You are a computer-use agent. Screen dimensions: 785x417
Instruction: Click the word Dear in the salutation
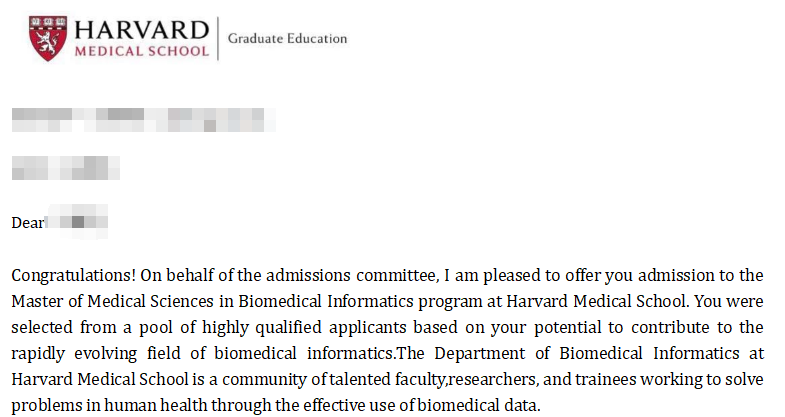(x=28, y=222)
